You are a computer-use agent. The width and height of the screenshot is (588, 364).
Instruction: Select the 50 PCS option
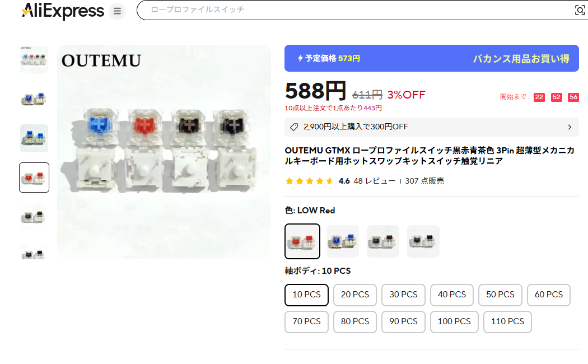point(500,295)
